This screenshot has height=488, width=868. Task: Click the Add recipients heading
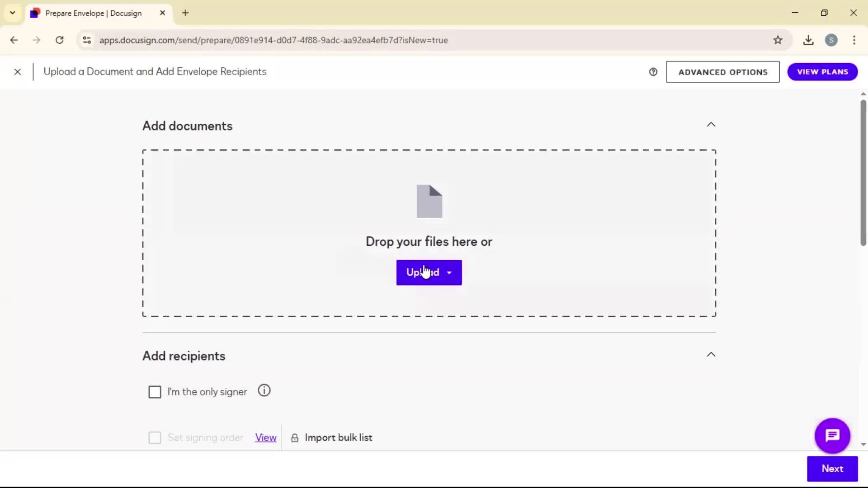184,356
